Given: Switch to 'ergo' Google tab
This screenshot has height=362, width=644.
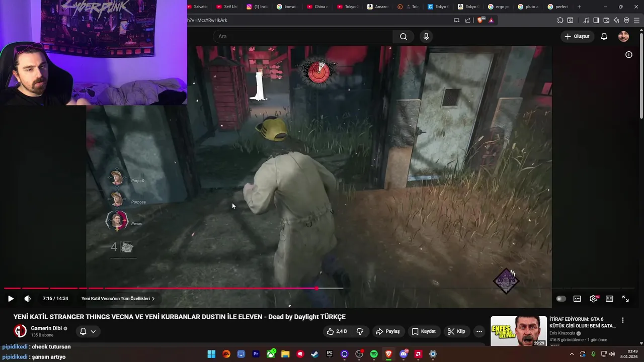Looking at the screenshot, I should (x=499, y=7).
